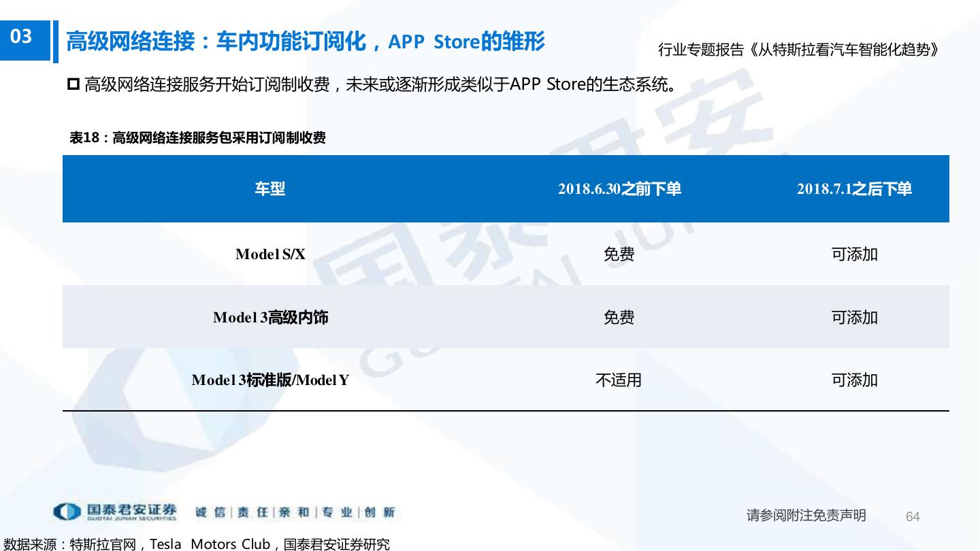Click 可添加 in the Model 3高级内饰 row
The height and width of the screenshot is (551, 980).
(x=855, y=318)
